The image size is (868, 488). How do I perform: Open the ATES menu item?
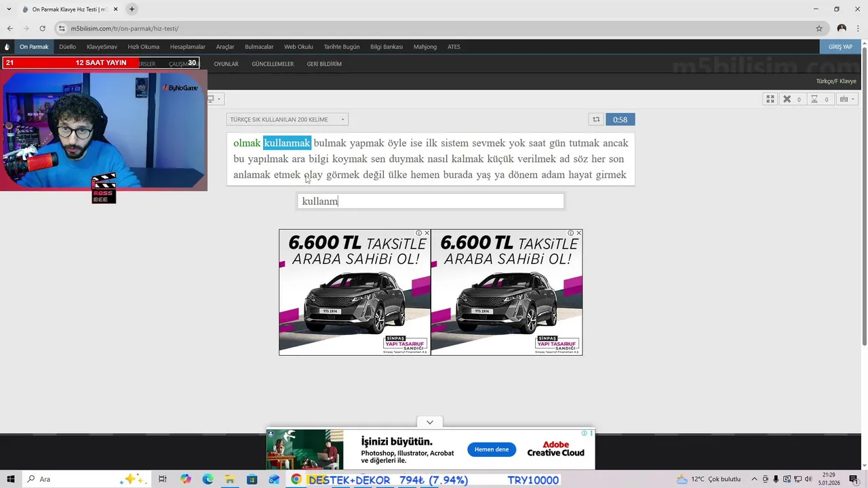454,47
